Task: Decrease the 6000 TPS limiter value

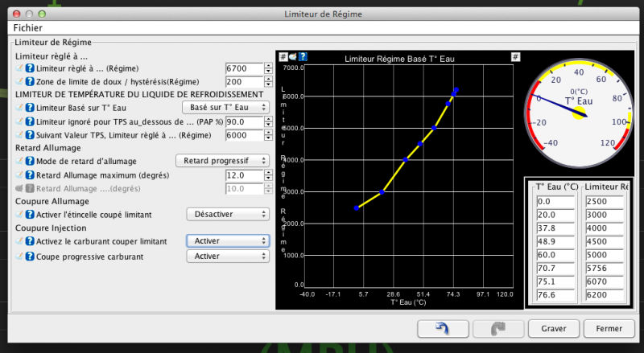Action: pyautogui.click(x=268, y=138)
